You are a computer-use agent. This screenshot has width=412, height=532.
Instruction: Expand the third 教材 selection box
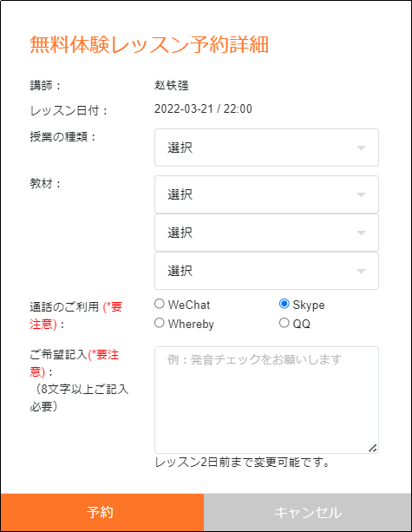[x=266, y=271]
